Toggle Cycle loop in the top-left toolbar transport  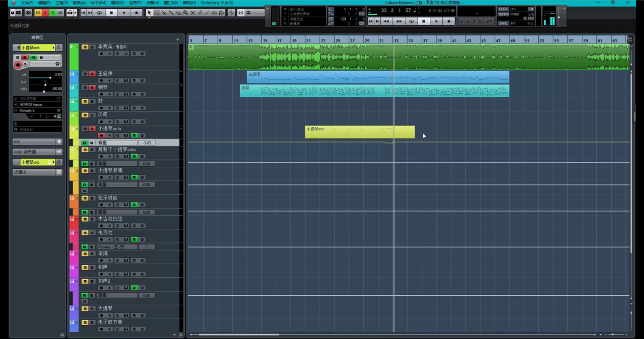(x=99, y=13)
